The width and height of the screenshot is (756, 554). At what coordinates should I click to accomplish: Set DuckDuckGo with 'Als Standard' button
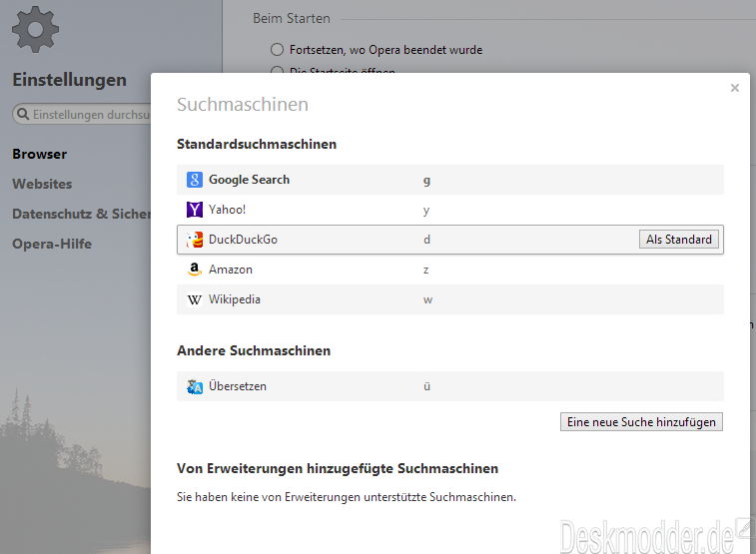679,240
